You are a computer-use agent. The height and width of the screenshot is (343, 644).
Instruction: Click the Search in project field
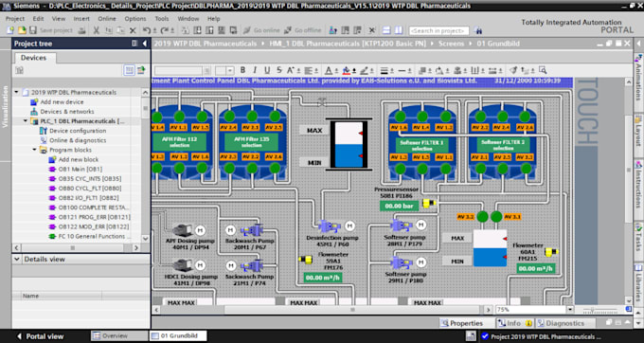pos(438,31)
